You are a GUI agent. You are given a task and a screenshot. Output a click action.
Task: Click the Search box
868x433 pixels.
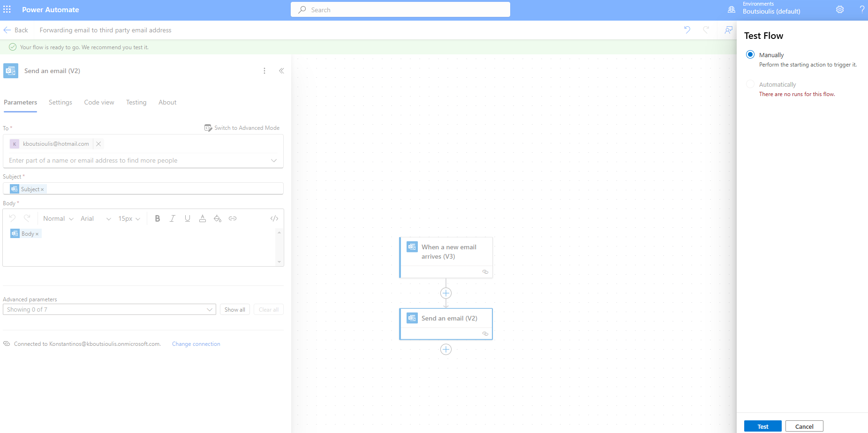[400, 9]
